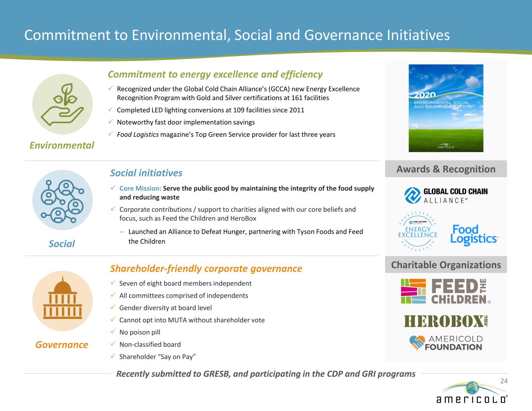Click the Social initiatives heading
The height and width of the screenshot is (411, 532).
point(146,173)
